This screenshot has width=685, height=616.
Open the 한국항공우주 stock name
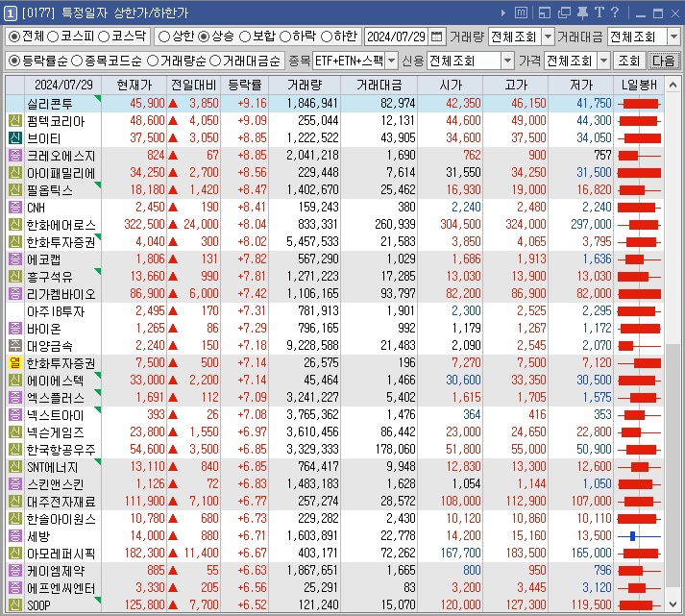point(61,450)
